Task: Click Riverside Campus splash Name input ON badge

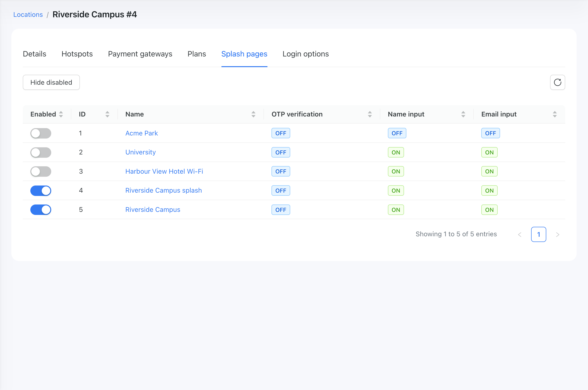Action: pyautogui.click(x=396, y=191)
